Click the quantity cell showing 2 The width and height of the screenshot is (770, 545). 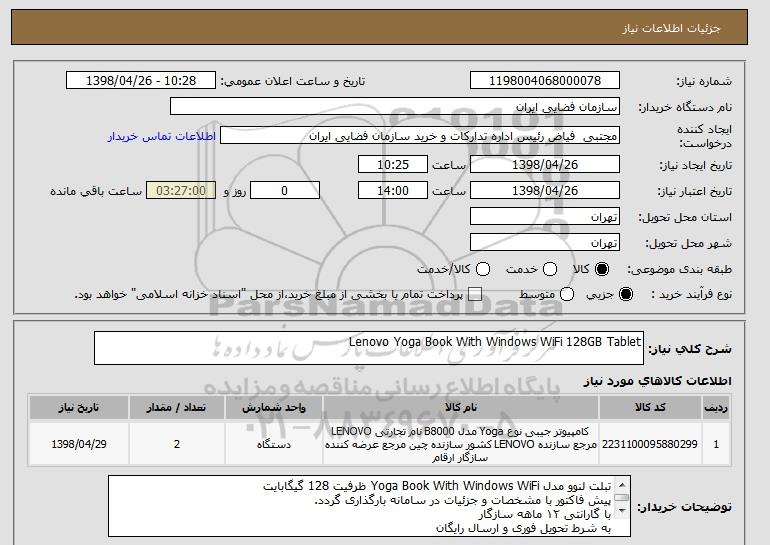[x=177, y=444]
